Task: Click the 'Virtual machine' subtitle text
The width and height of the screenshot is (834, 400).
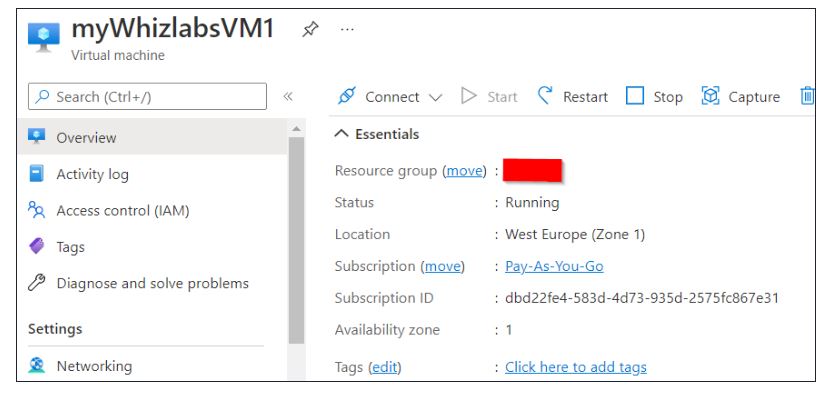Action: point(118,55)
